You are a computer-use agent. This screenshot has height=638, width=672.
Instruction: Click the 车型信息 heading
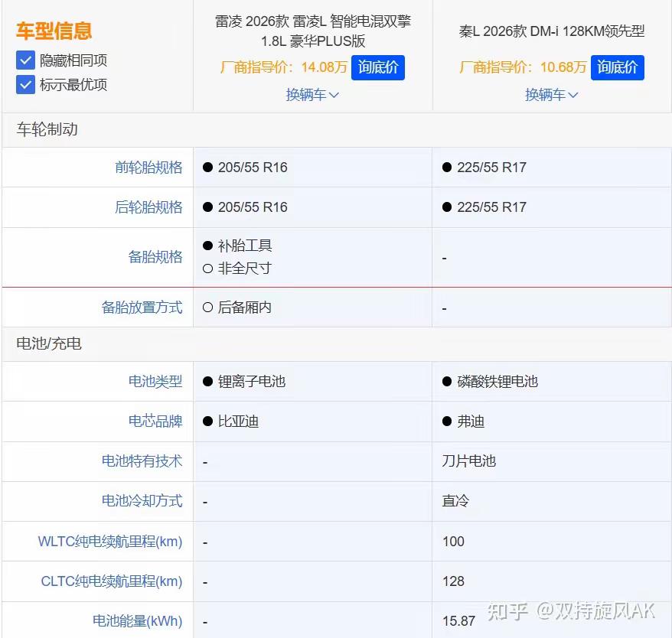click(x=54, y=31)
